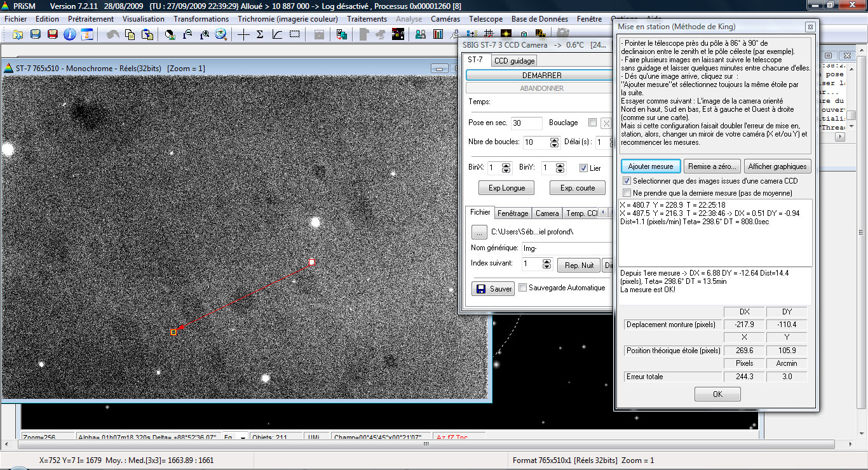Toggle 'Ne prendre que la derniere mesure'

pyautogui.click(x=627, y=192)
